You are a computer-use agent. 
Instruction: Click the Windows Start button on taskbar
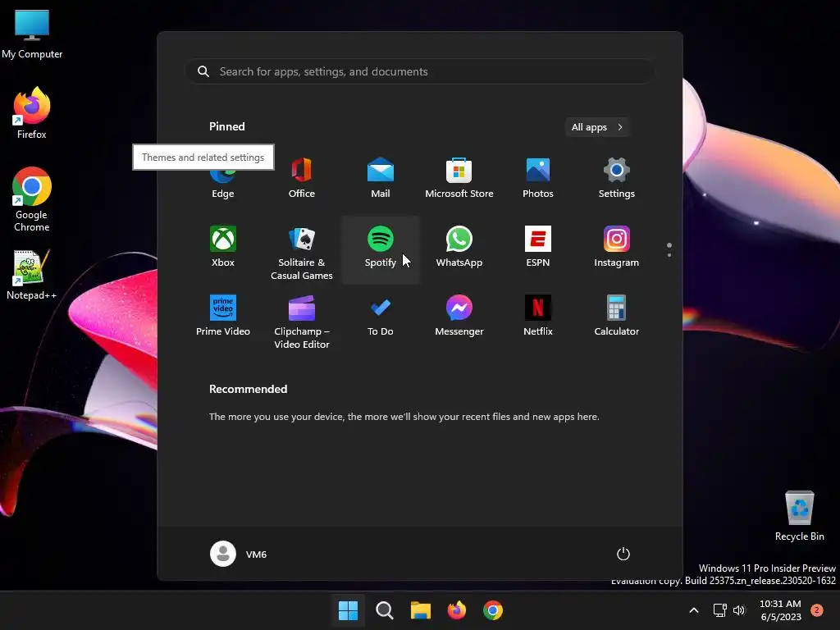[348, 610]
